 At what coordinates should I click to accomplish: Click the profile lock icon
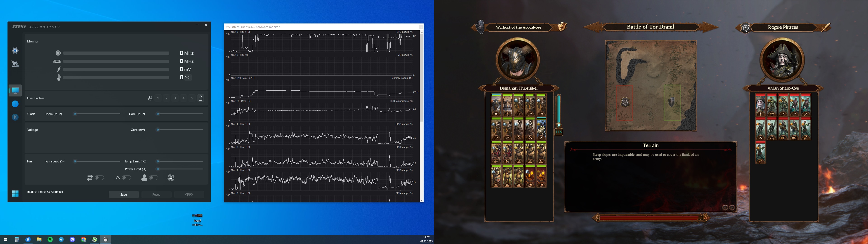pos(200,98)
